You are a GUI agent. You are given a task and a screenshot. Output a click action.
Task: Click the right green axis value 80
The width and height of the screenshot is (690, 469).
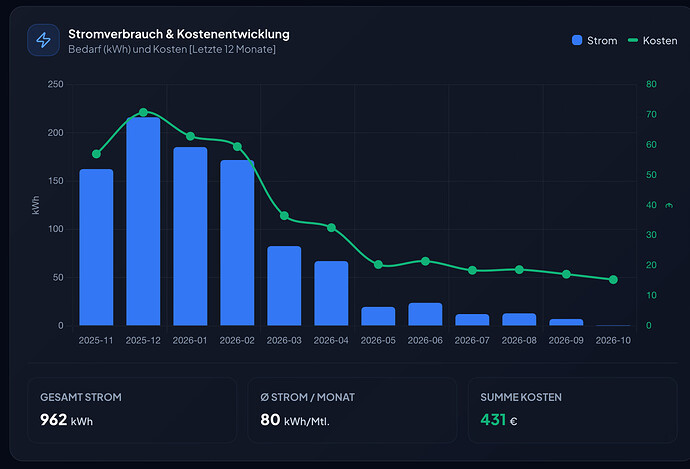[x=651, y=84]
